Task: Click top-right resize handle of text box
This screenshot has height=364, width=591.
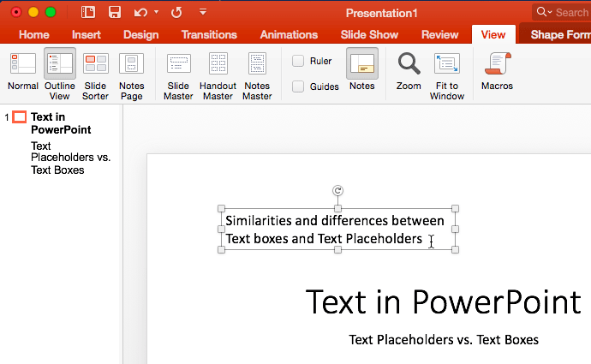Action: 455,208
